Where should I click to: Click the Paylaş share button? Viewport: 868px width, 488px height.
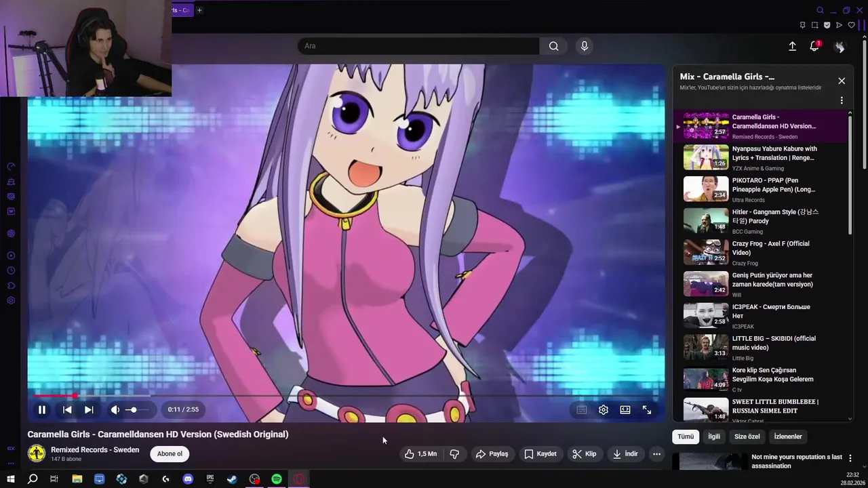click(x=492, y=454)
